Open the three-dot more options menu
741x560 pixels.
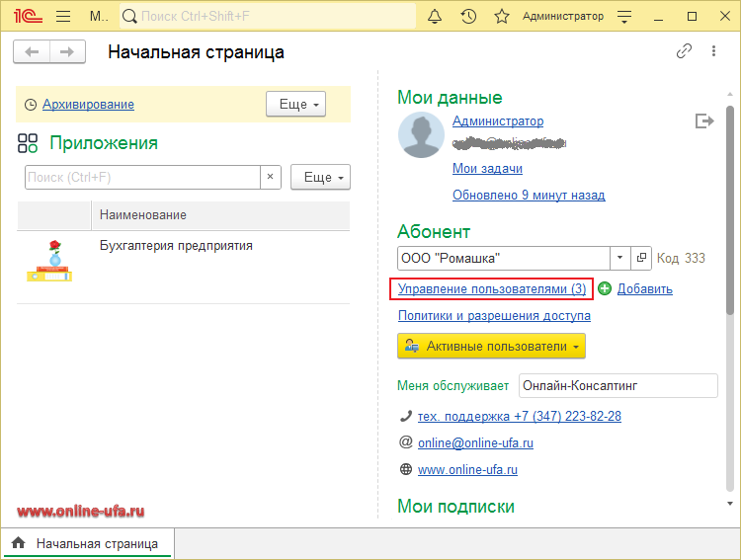click(713, 52)
